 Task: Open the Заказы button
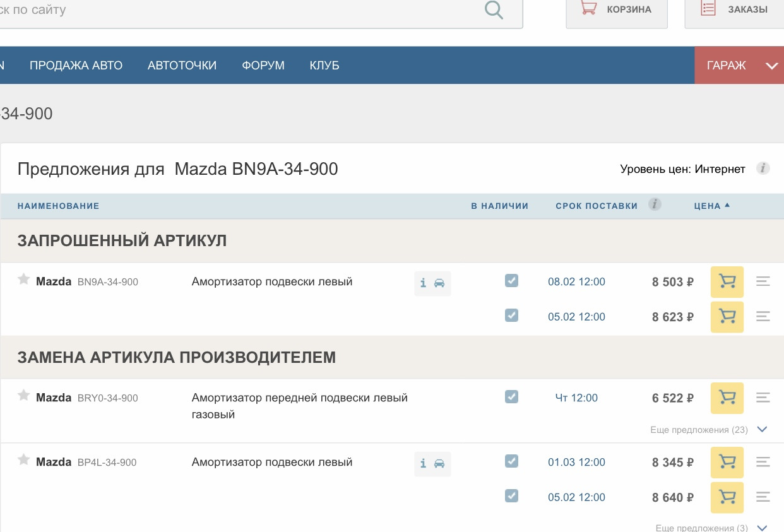pyautogui.click(x=734, y=10)
